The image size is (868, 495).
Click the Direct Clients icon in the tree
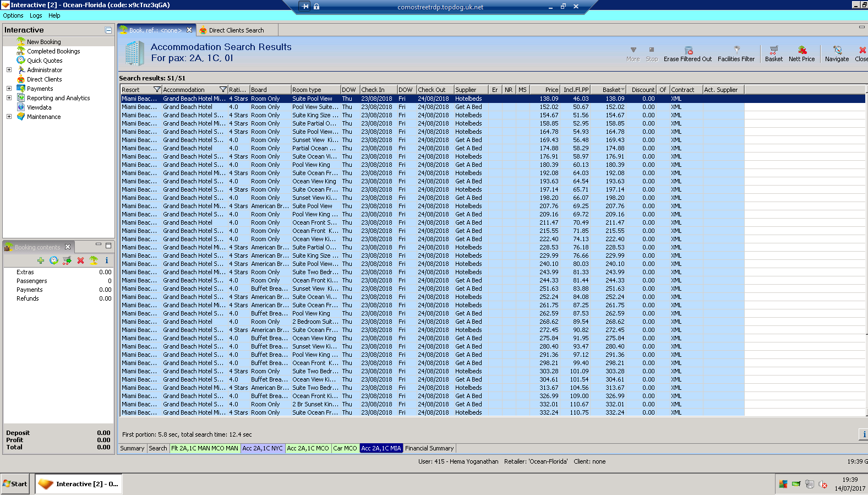click(x=21, y=79)
